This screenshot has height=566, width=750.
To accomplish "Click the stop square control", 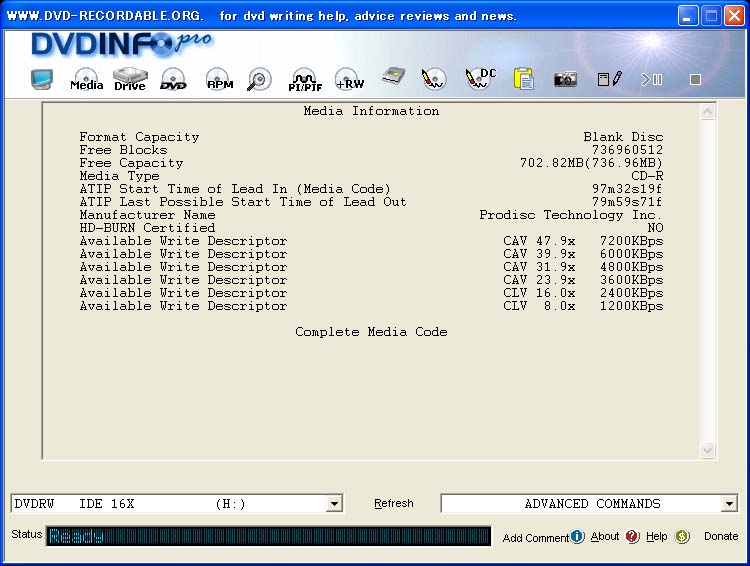I will tap(695, 79).
